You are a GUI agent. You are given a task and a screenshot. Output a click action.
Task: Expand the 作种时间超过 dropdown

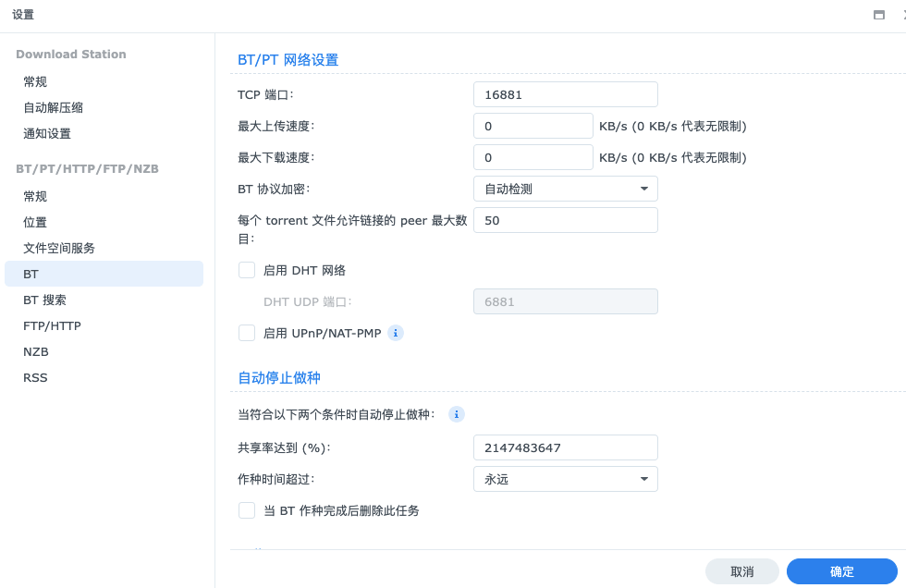[x=565, y=479]
